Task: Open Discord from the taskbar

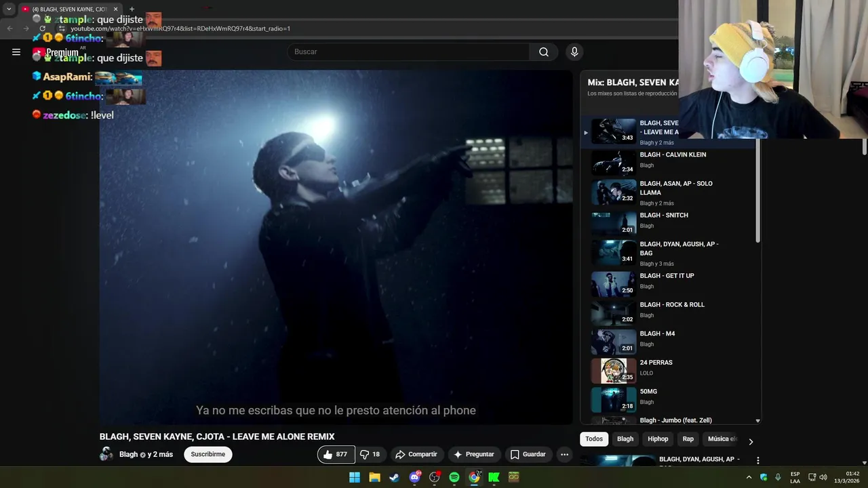Action: pos(414,477)
